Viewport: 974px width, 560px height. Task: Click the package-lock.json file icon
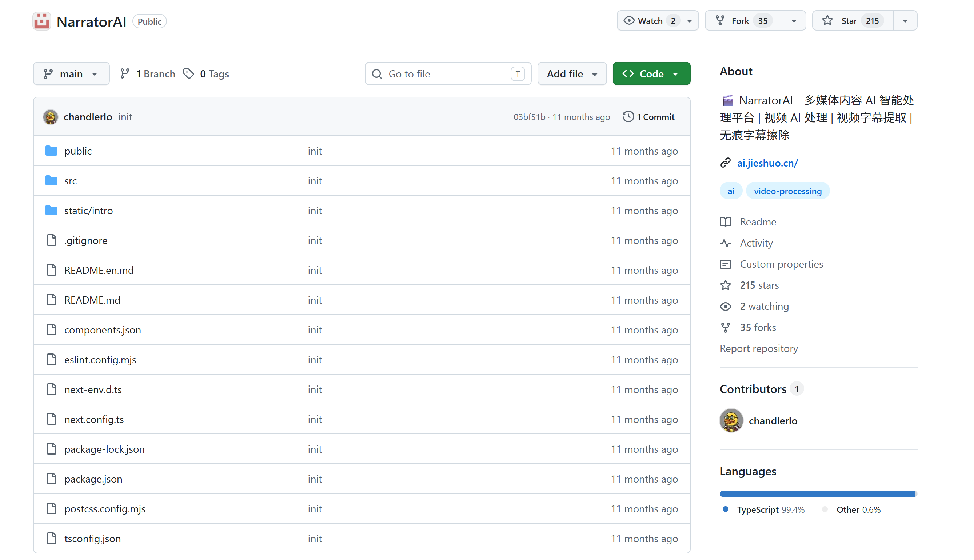point(52,449)
